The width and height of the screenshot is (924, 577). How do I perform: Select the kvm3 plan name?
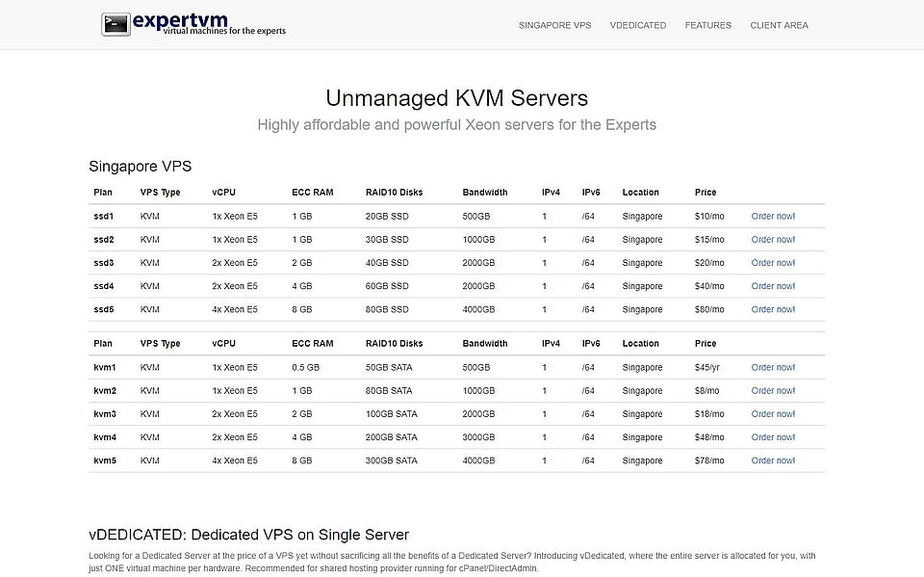[105, 414]
